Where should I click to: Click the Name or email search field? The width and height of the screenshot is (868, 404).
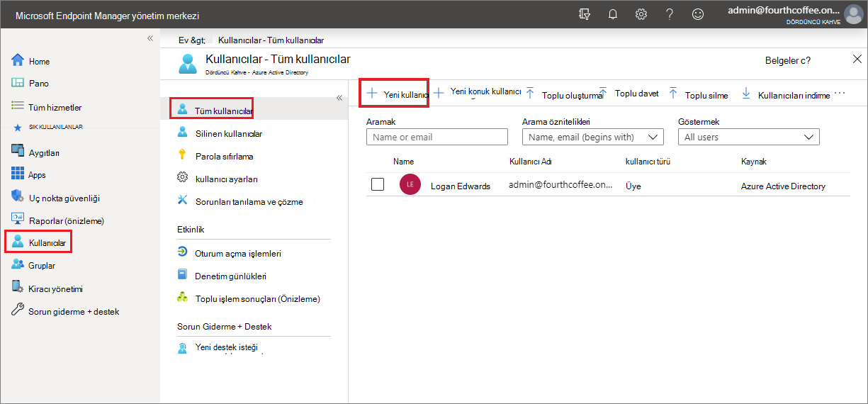click(x=437, y=137)
